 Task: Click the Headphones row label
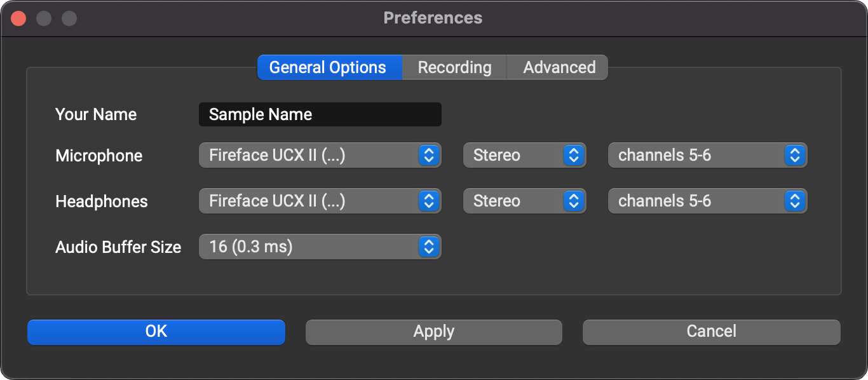point(102,201)
